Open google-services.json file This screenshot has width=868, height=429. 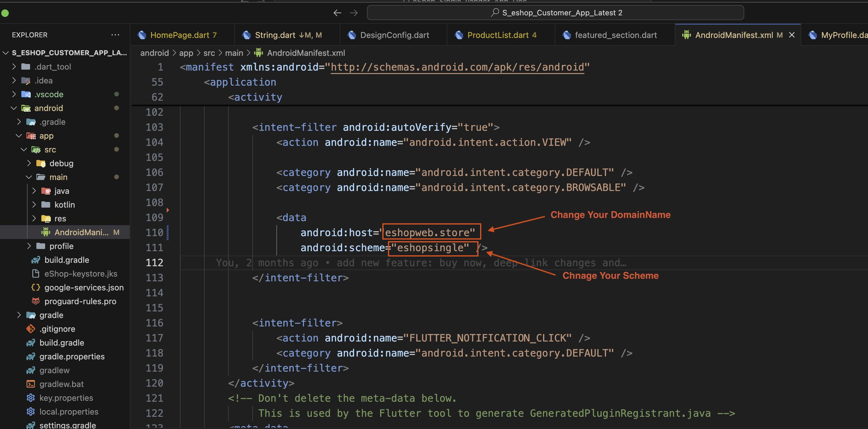click(x=84, y=287)
